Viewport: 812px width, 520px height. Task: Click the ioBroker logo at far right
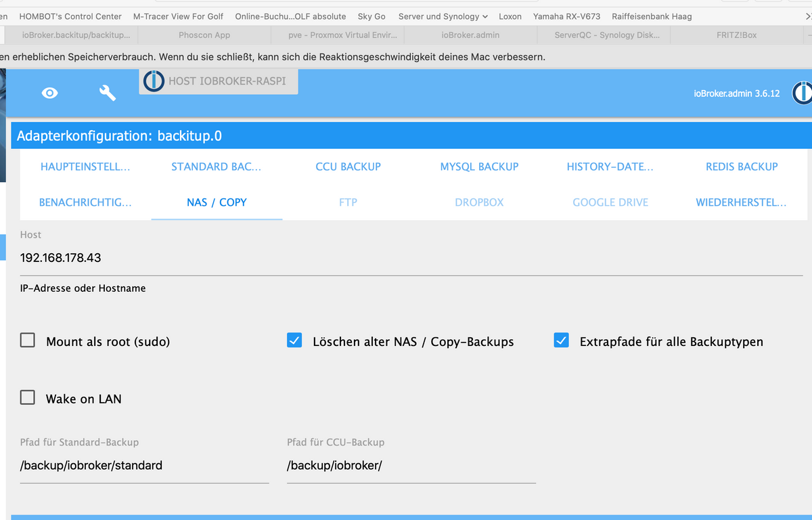(x=803, y=93)
